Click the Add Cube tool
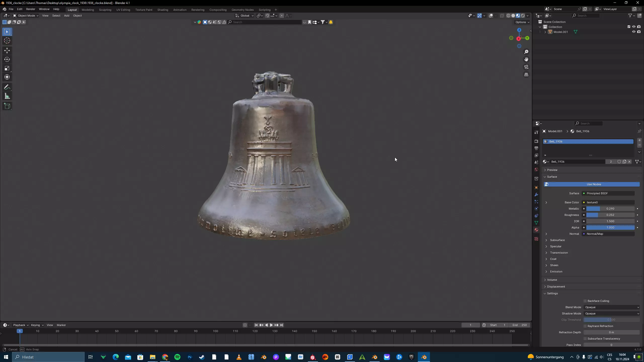Image resolution: width=644 pixels, height=362 pixels. tap(7, 106)
